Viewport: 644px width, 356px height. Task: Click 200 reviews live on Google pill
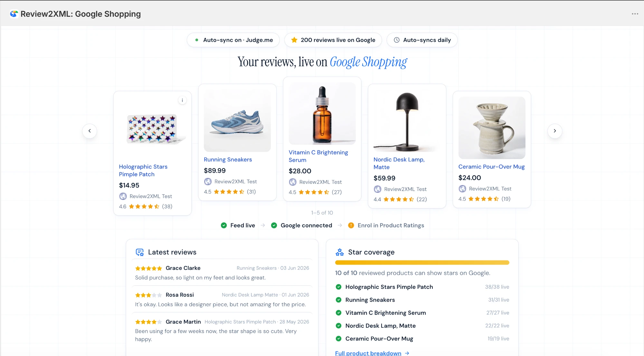click(x=333, y=40)
